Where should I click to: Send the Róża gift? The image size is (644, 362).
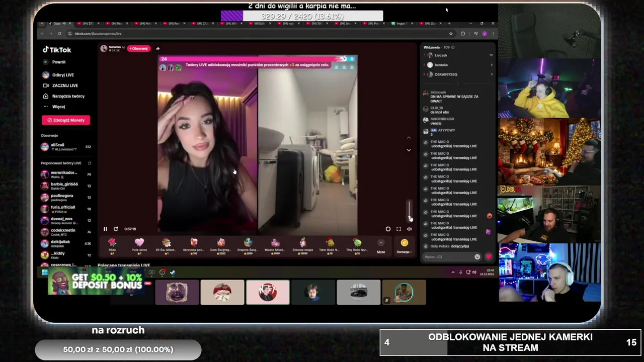[112, 246]
